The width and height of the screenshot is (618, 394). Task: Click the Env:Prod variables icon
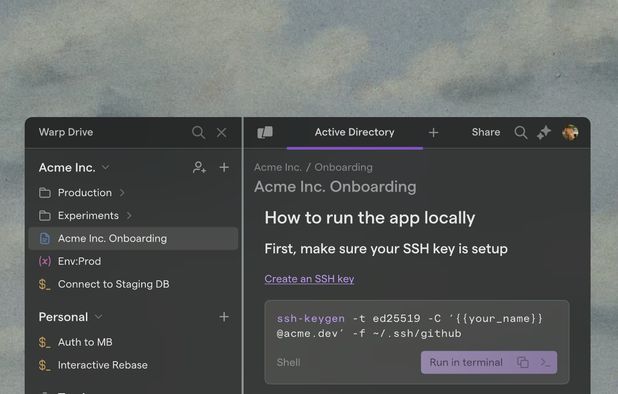pos(45,261)
